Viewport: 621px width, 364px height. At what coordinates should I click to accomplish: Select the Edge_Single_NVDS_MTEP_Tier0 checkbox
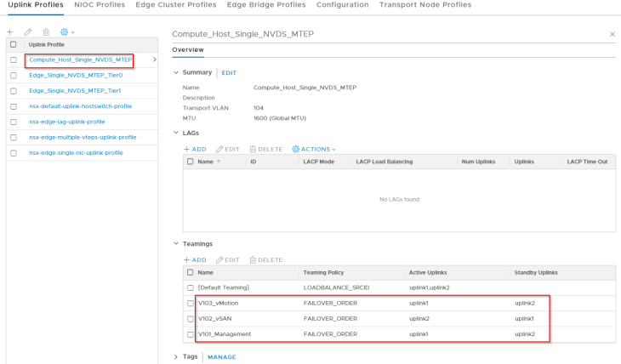point(13,75)
